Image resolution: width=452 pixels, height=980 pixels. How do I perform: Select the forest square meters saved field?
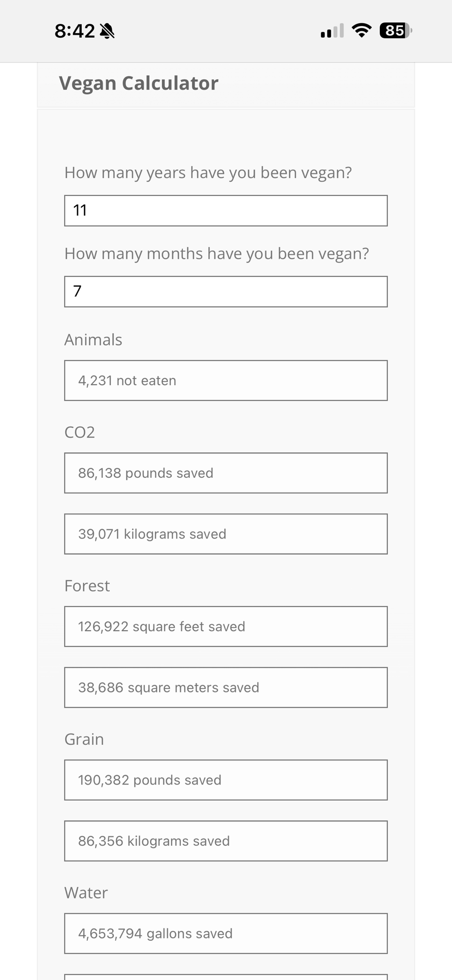point(226,687)
